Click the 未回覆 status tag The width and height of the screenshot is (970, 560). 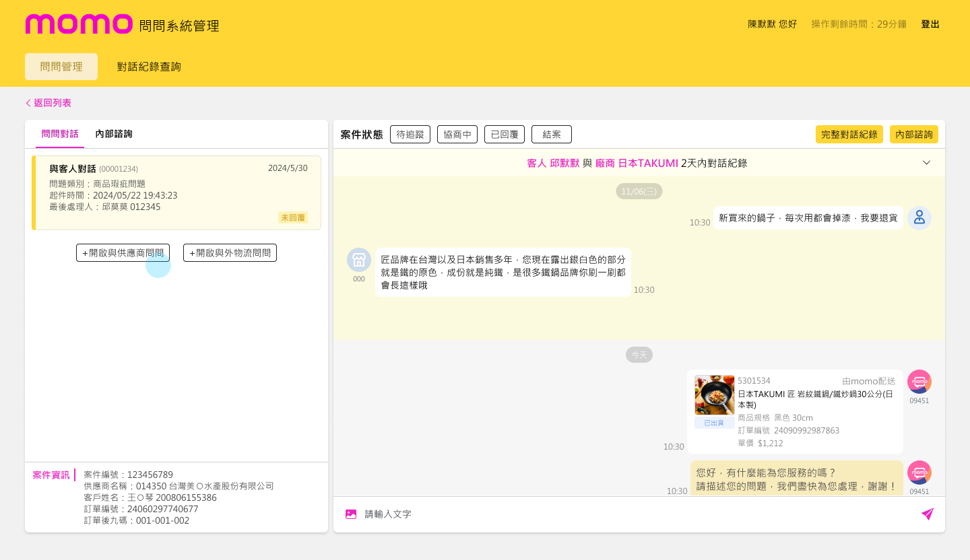point(293,217)
